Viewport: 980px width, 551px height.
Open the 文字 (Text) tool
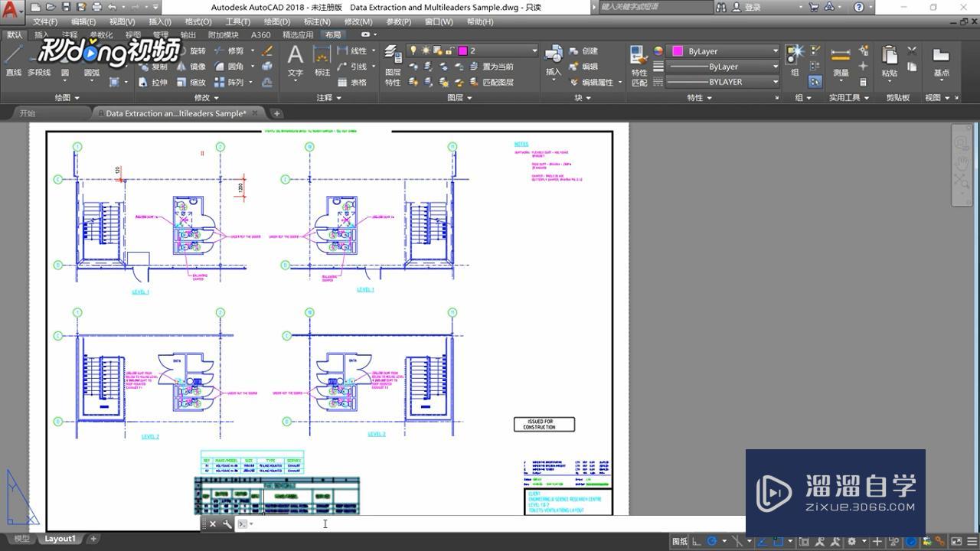(295, 61)
